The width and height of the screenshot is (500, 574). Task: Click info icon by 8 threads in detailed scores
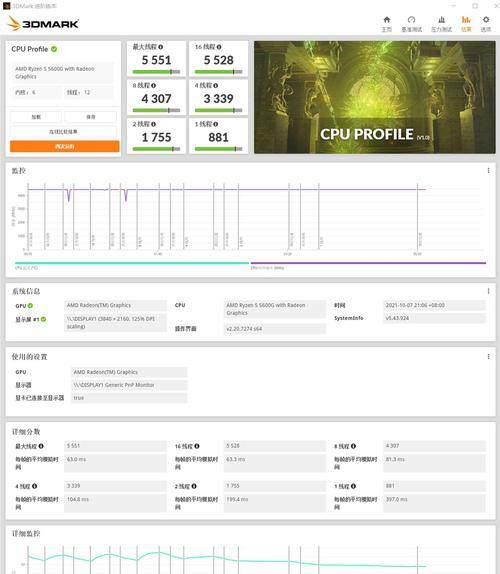[353, 446]
